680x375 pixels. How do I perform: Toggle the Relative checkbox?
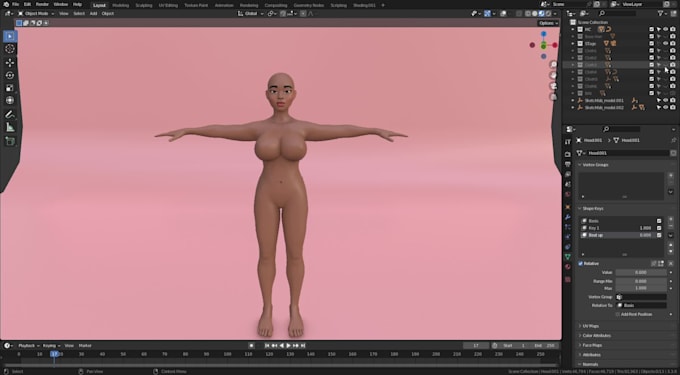pos(580,264)
